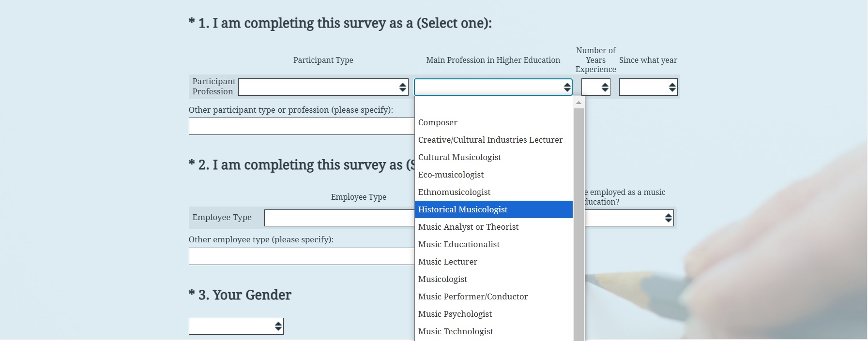Open the Participant Type dropdown
This screenshot has height=341, width=868.
click(323, 87)
